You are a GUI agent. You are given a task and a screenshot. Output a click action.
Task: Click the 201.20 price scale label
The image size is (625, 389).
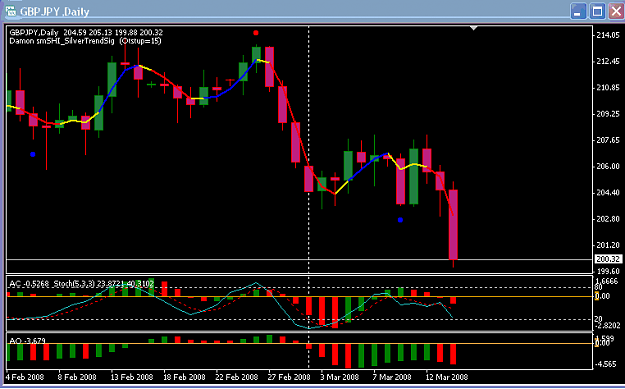(x=608, y=245)
